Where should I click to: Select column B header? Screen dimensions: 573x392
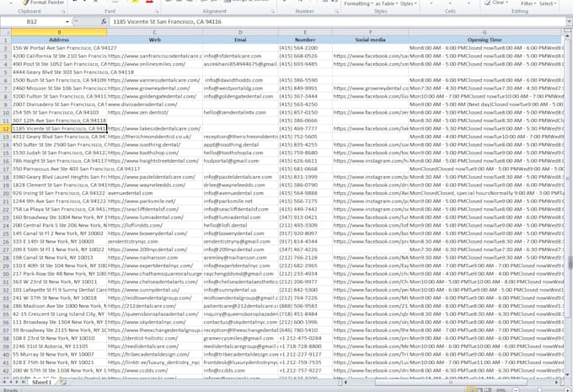click(59, 32)
